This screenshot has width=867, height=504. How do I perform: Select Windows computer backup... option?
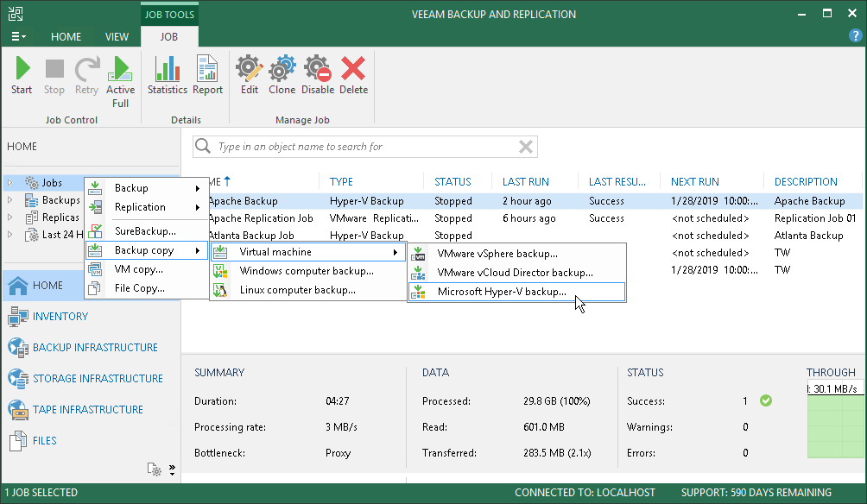pyautogui.click(x=308, y=271)
